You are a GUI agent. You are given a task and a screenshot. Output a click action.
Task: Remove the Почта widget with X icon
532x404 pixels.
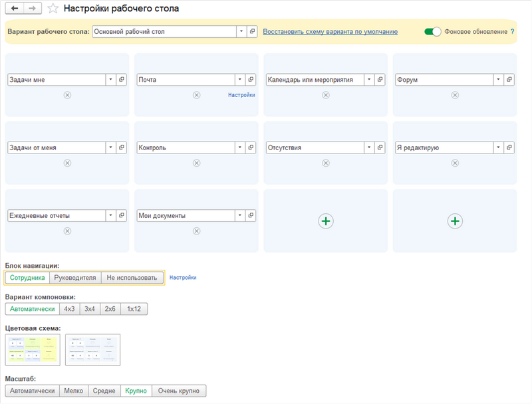pyautogui.click(x=196, y=95)
